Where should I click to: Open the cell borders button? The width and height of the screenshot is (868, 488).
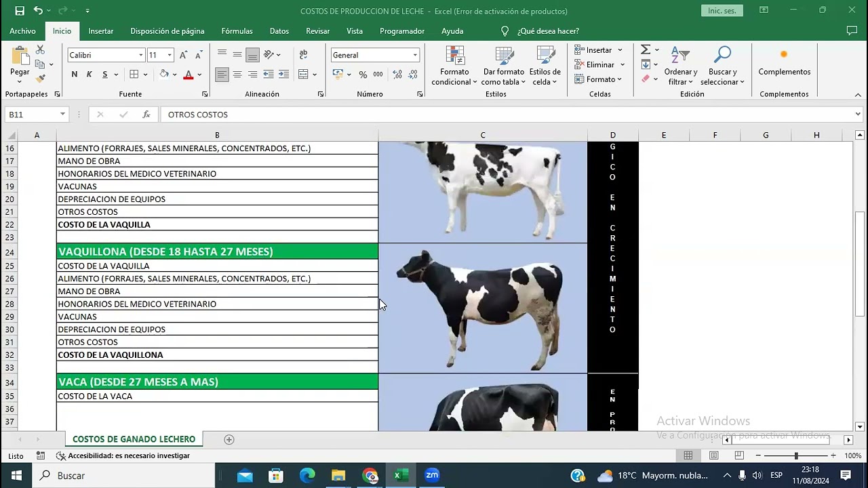point(134,75)
